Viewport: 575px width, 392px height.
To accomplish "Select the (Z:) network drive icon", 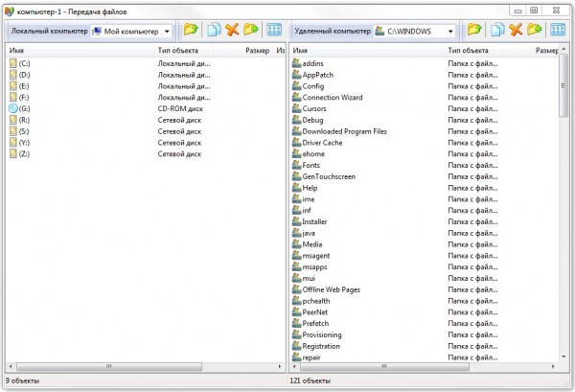I will click(13, 153).
